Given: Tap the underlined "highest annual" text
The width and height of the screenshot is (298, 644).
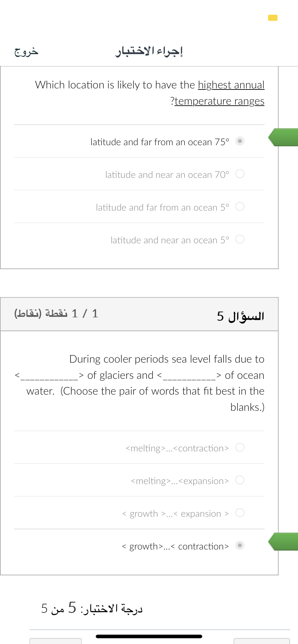Looking at the screenshot, I should coord(231,85).
